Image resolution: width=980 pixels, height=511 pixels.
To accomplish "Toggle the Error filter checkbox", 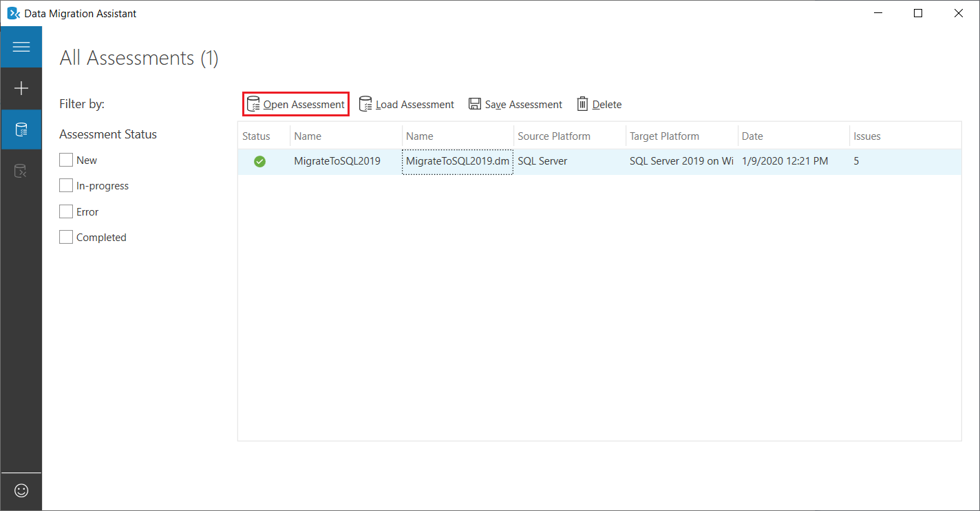I will (x=66, y=211).
